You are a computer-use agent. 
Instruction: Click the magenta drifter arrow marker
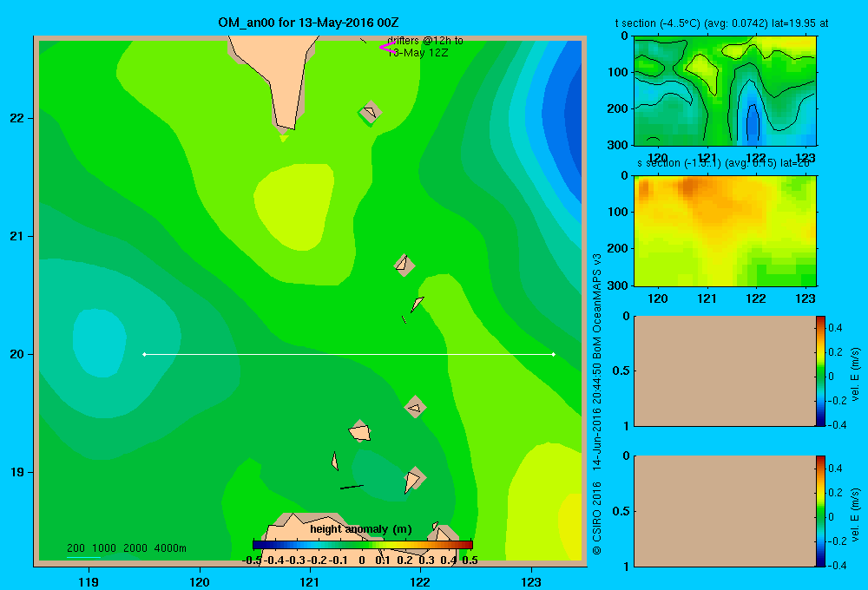pyautogui.click(x=386, y=47)
